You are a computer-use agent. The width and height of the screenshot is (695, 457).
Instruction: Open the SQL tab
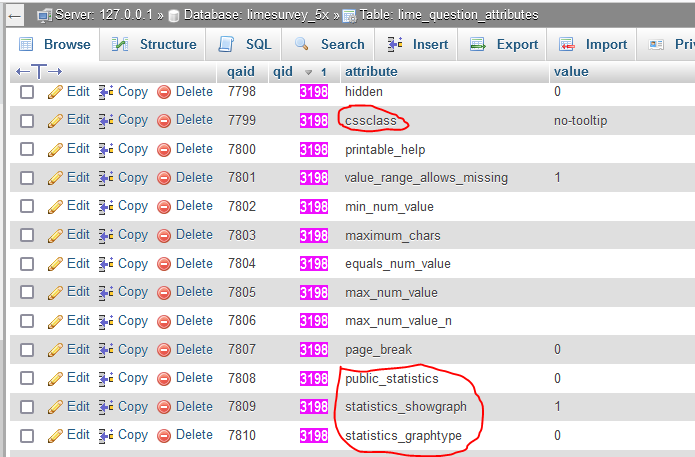247,45
